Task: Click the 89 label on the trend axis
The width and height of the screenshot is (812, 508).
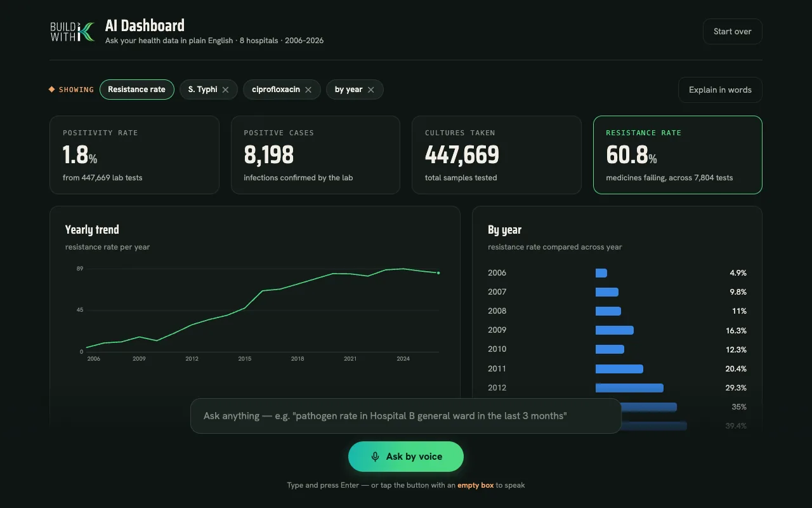Action: (x=80, y=269)
